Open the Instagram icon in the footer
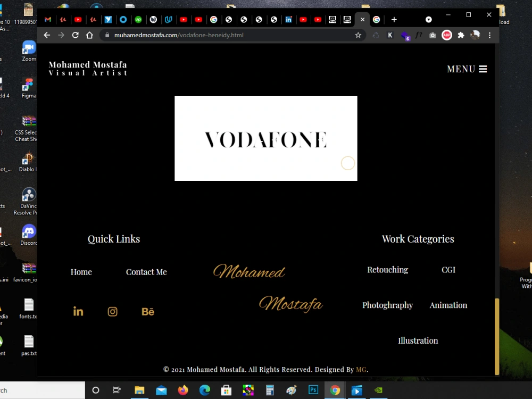Viewport: 532px width, 399px height. (113, 311)
